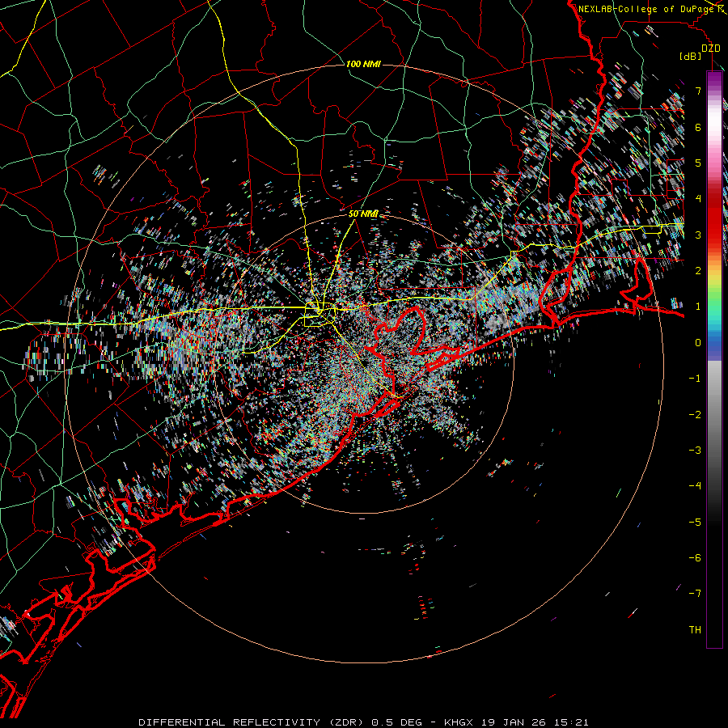Click the 'DZD' color scale title

(x=711, y=49)
